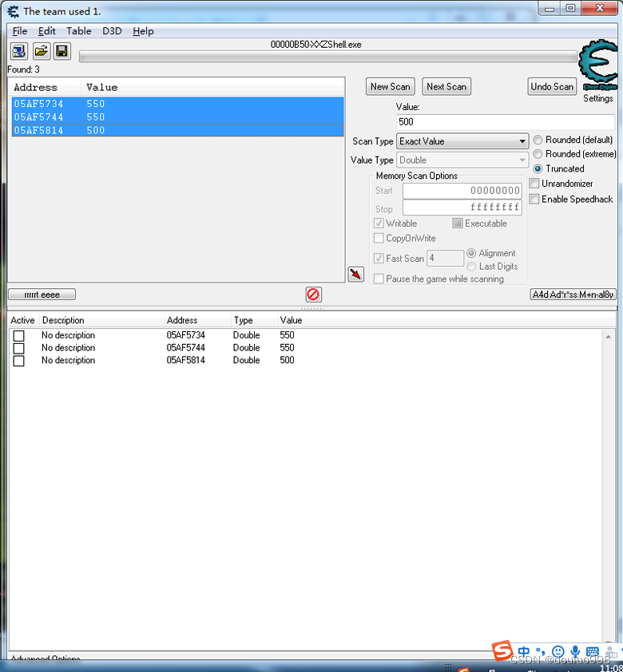623x672 pixels.
Task: Open the File menu
Action: click(x=20, y=31)
